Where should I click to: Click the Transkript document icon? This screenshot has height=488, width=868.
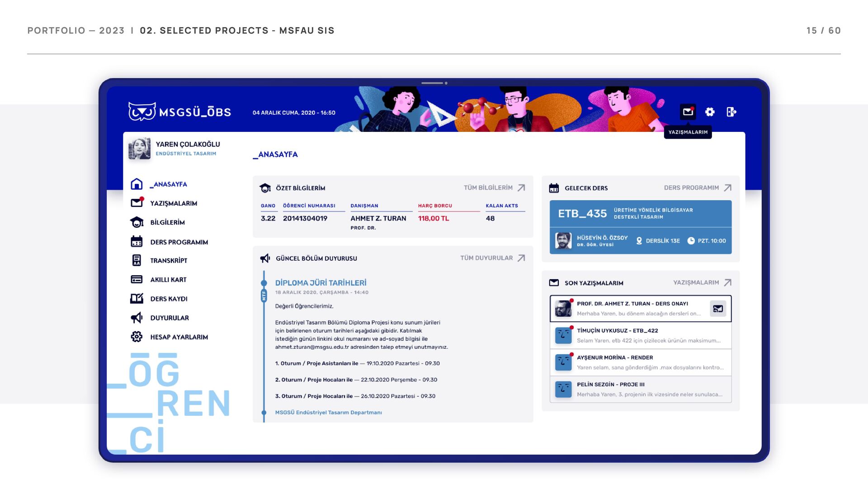pos(137,260)
